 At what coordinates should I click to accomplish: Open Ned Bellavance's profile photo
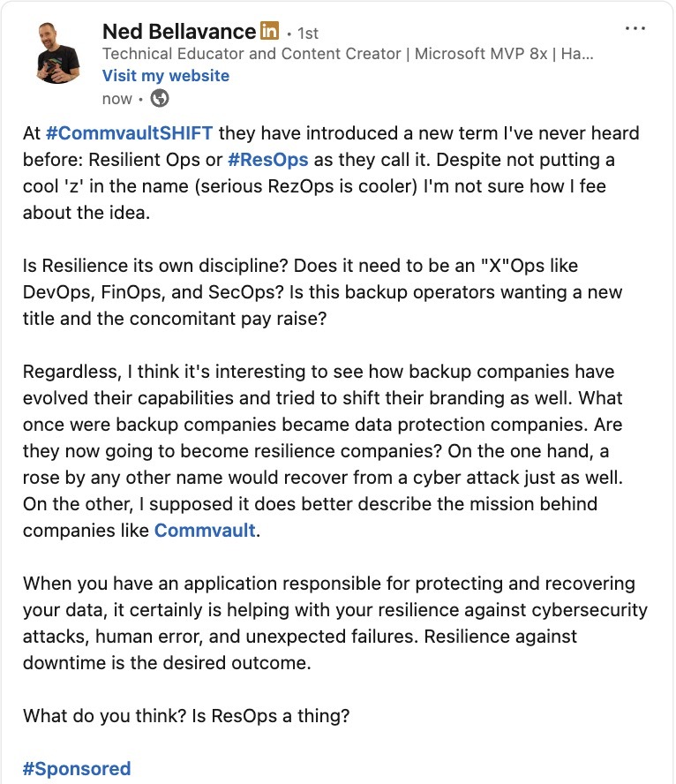[59, 54]
